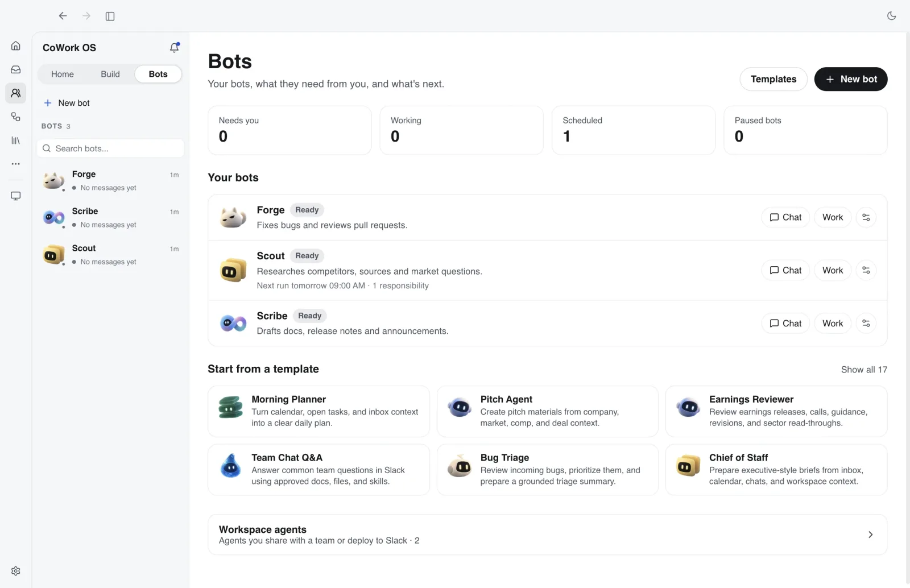
Task: Open Forge bot settings sliders icon
Action: [x=866, y=217]
